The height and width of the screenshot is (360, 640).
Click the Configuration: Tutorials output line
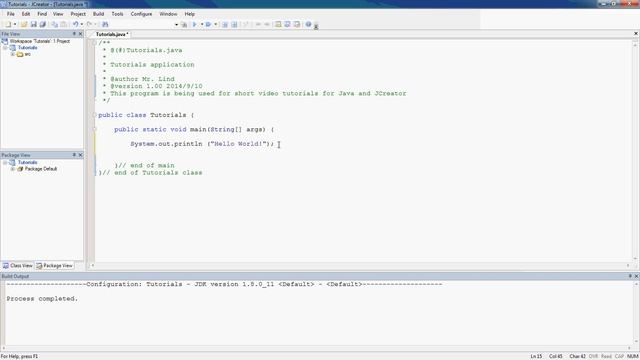point(224,284)
